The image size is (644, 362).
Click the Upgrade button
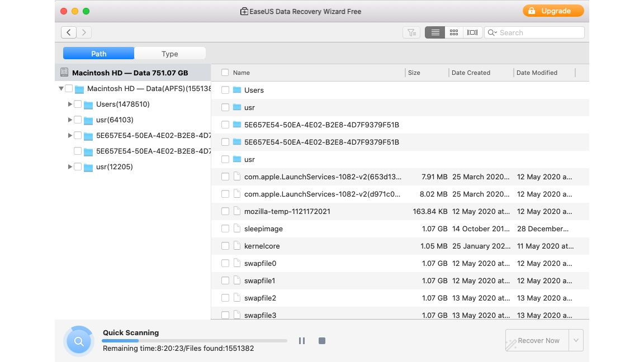click(553, 10)
